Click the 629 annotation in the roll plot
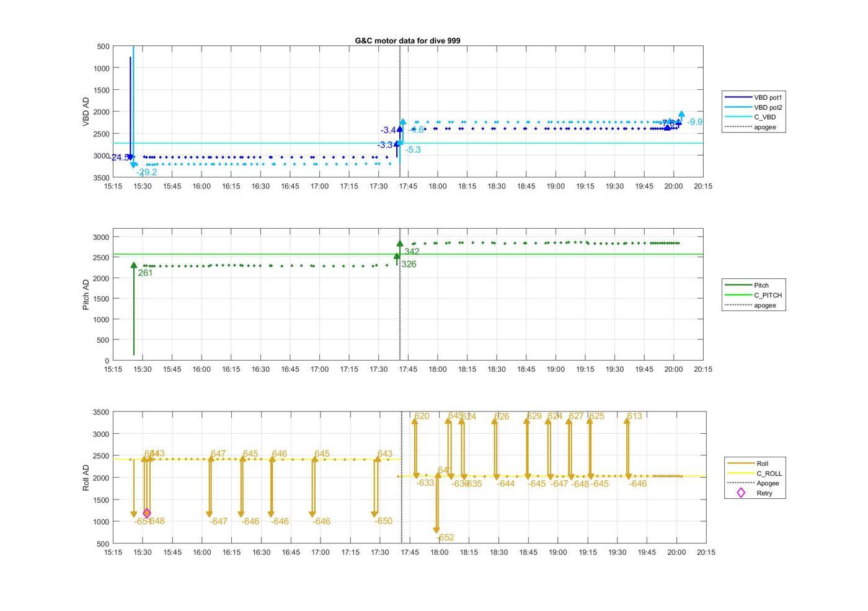 [534, 416]
